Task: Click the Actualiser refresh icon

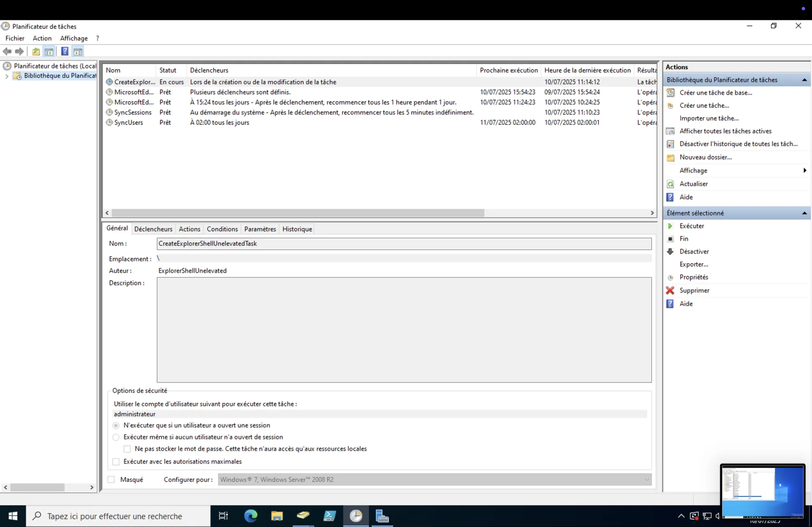Action: pos(670,184)
